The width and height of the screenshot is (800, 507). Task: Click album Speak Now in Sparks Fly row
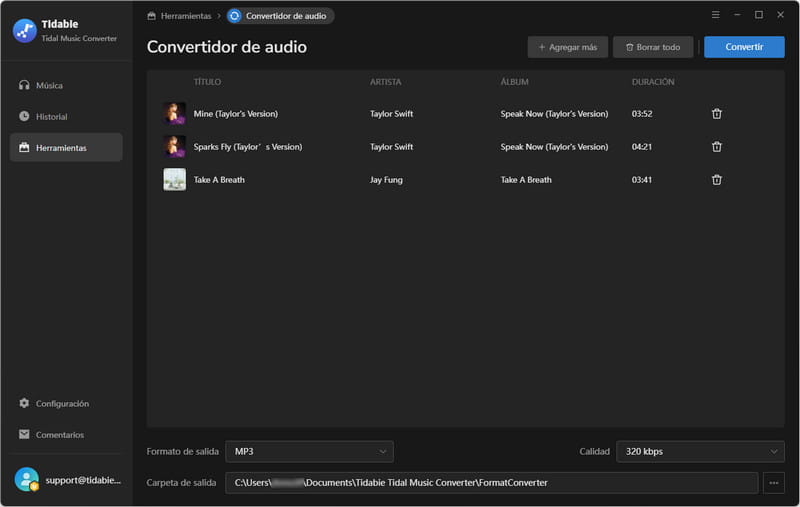(x=554, y=147)
